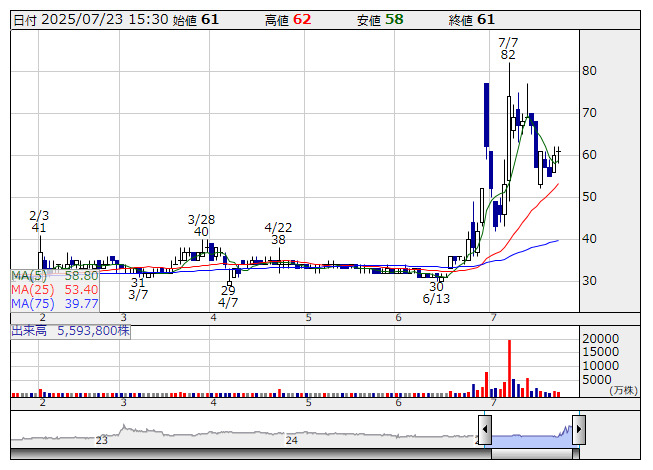The height and width of the screenshot is (470, 653).
Task: Click the tallest red volume bar
Action: click(x=509, y=368)
